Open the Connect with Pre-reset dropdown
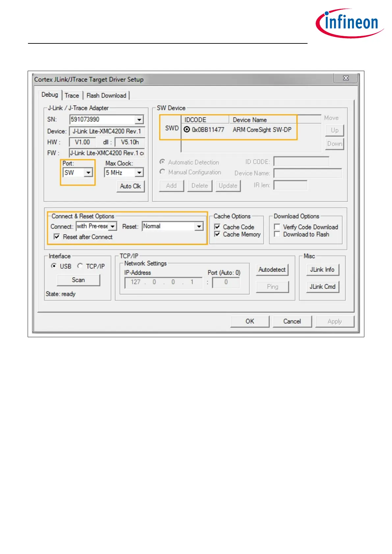This screenshot has width=392, height=554. [x=113, y=226]
